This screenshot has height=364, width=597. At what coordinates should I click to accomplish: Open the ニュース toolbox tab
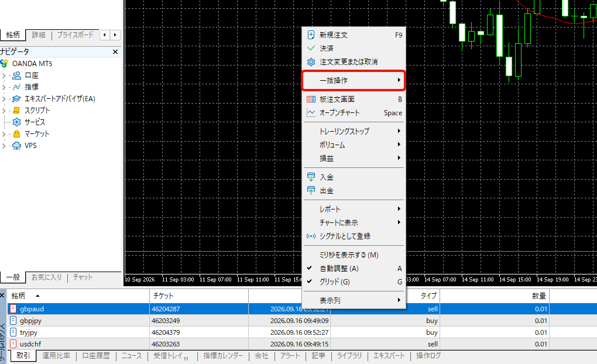pyautogui.click(x=131, y=356)
